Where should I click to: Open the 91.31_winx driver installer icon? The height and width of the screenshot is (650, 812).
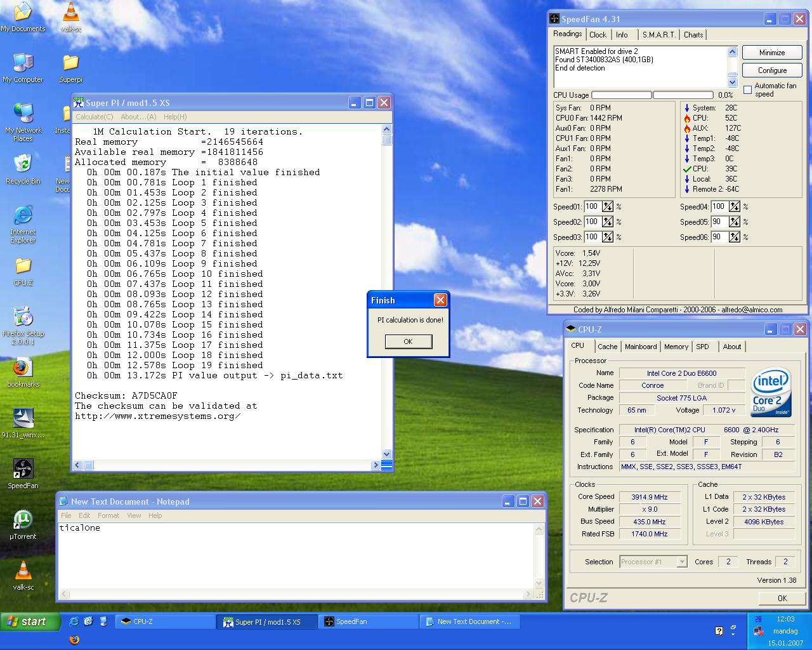click(23, 423)
